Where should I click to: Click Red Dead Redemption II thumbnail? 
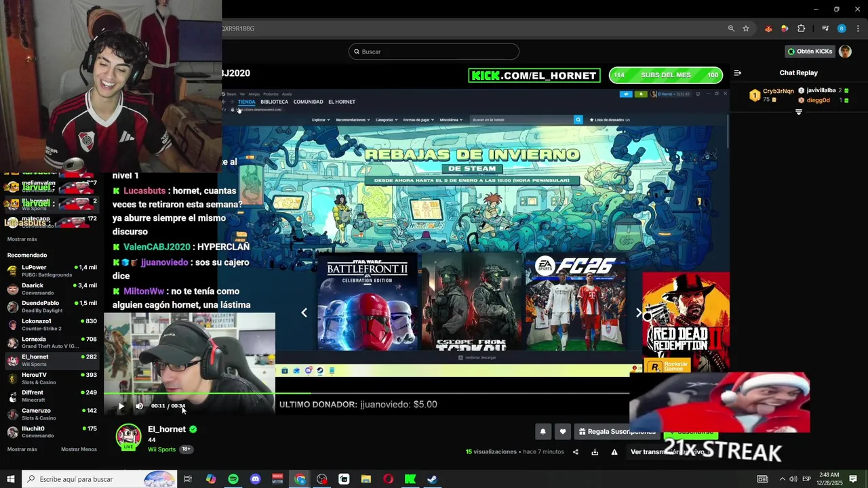pyautogui.click(x=686, y=322)
